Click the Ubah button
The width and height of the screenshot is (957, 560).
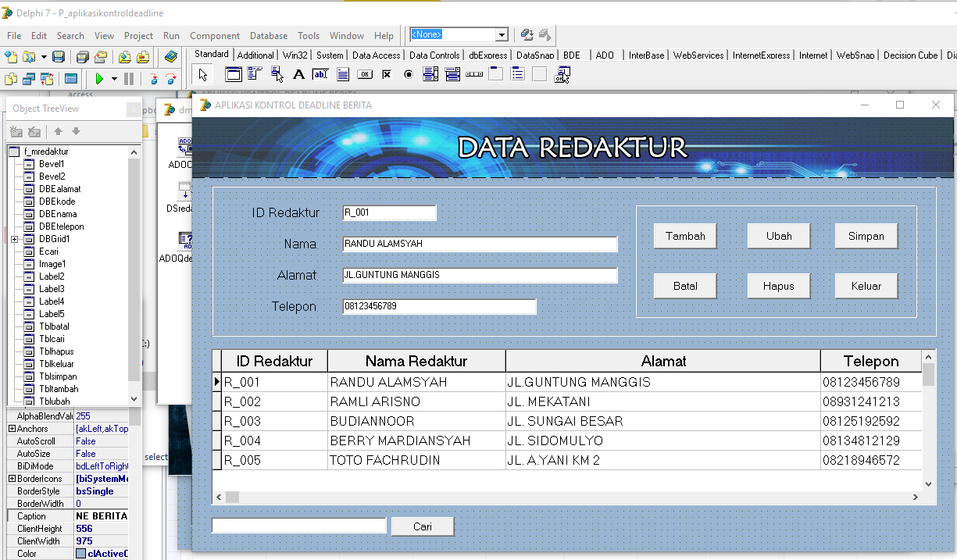click(779, 236)
